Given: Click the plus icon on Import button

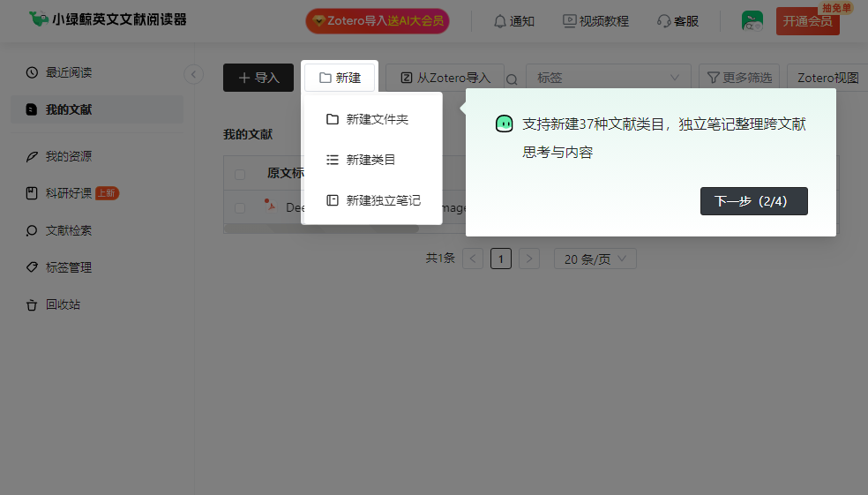Looking at the screenshot, I should tap(244, 78).
